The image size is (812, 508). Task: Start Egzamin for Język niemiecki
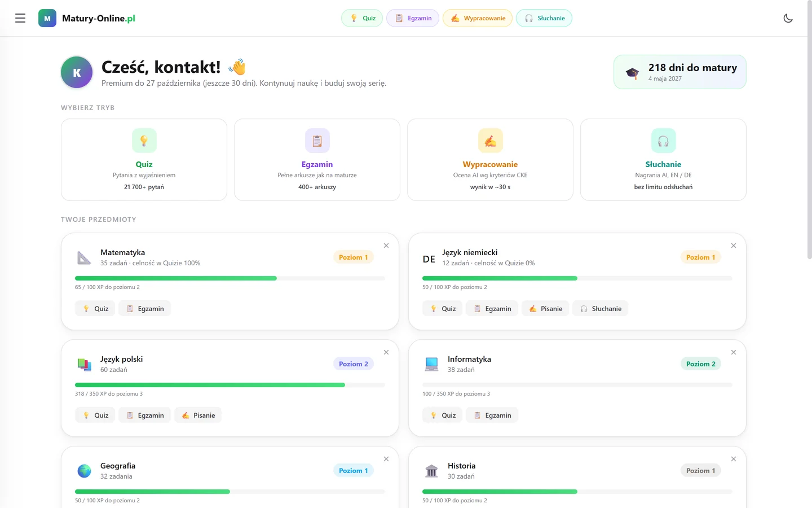tap(492, 309)
